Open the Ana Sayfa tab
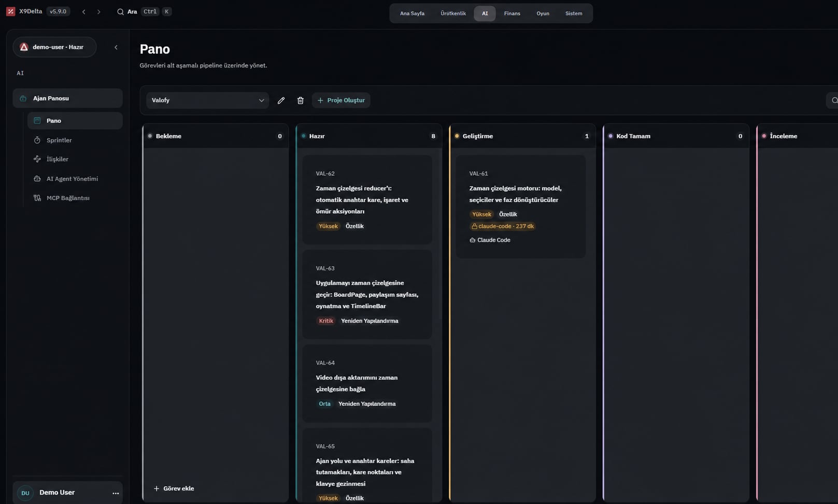838x504 pixels. pos(412,13)
